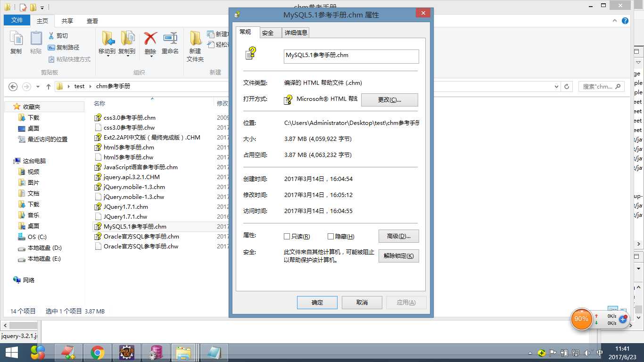Switch to the Share (共享) tab
644x362 pixels.
coord(67,21)
